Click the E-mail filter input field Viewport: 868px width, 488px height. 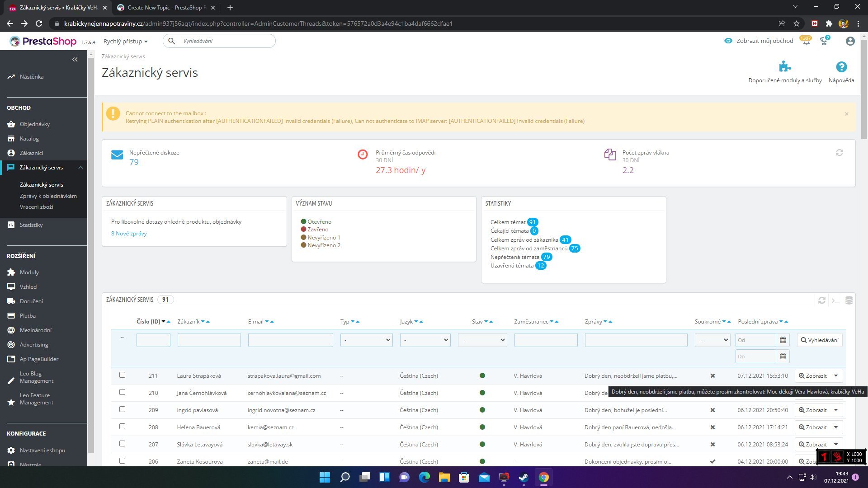pos(290,340)
